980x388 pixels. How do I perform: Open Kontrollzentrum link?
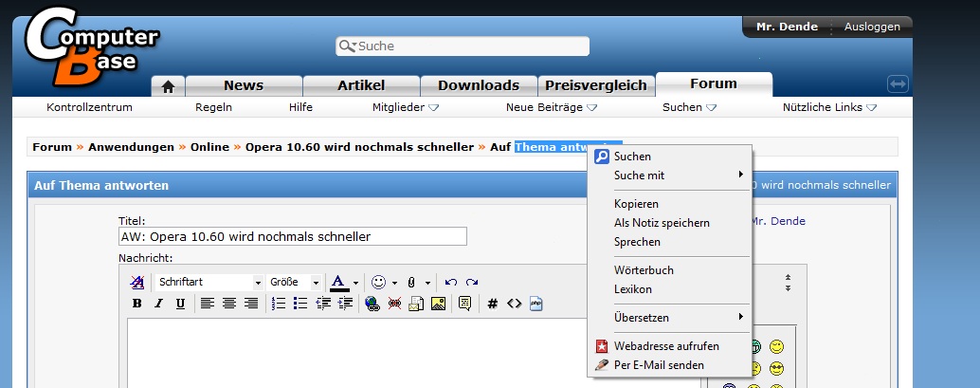click(89, 107)
